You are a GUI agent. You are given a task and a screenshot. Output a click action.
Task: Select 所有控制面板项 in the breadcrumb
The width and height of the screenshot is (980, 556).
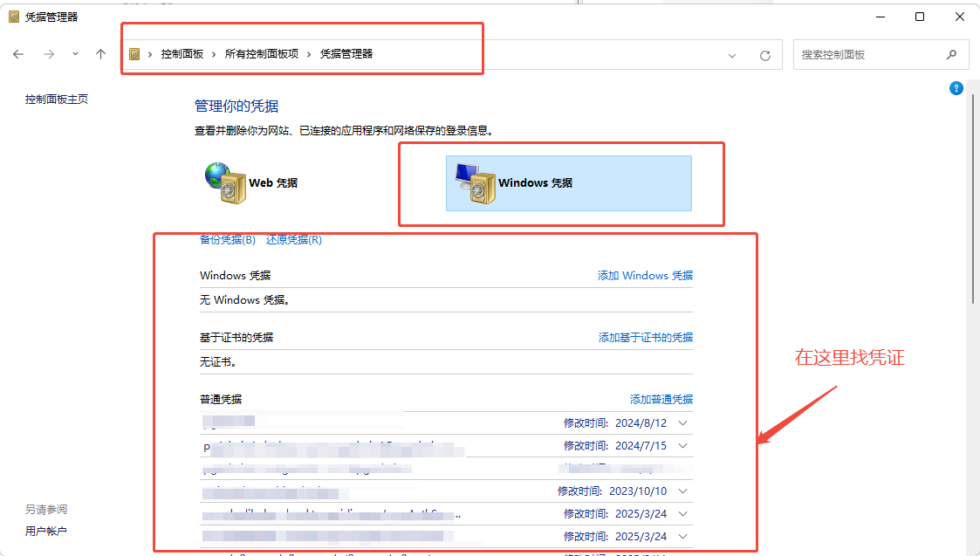(x=261, y=54)
